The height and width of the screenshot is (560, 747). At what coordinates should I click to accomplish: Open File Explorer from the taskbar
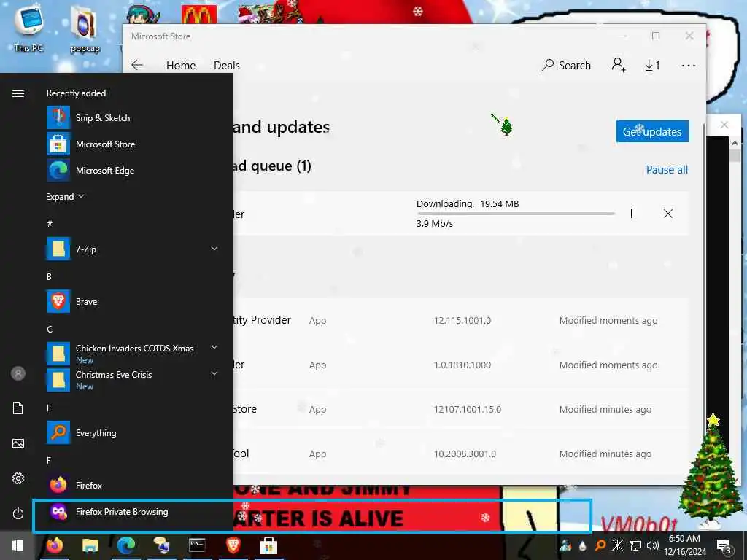click(90, 545)
